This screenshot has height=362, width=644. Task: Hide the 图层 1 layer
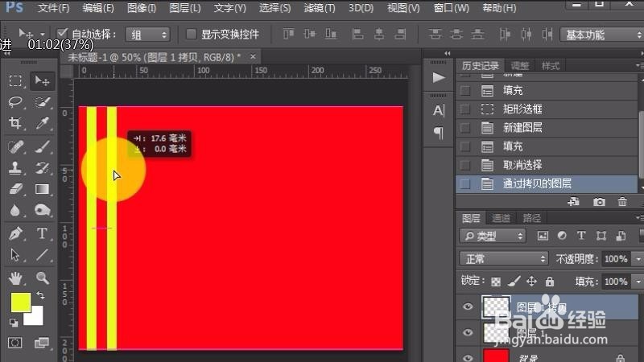[468, 332]
